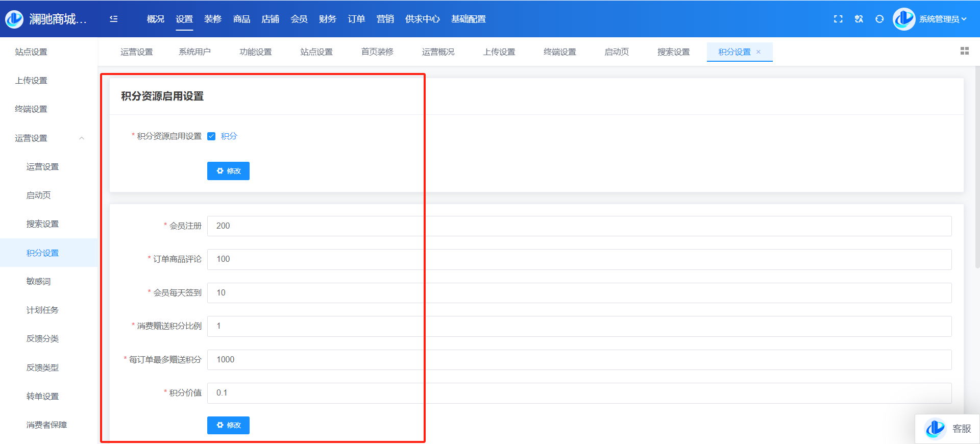Click the bottom 修改 button below 积分价值
This screenshot has width=980, height=444.
point(228,425)
